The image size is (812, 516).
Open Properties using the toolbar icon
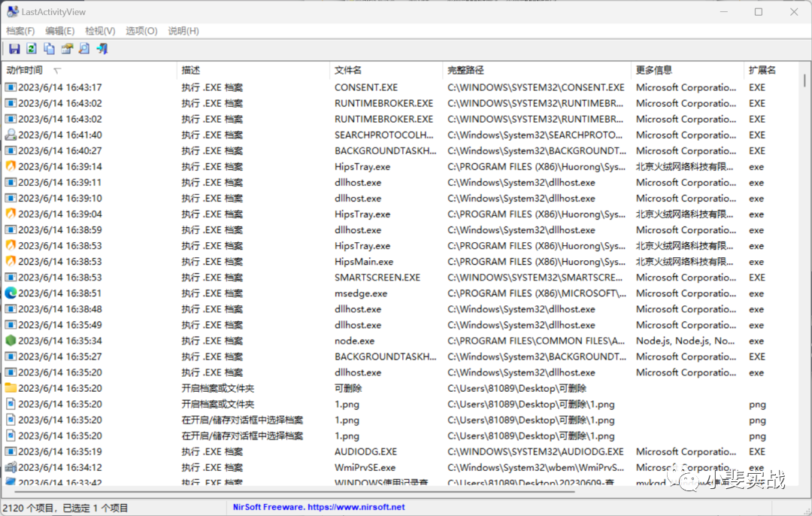67,49
